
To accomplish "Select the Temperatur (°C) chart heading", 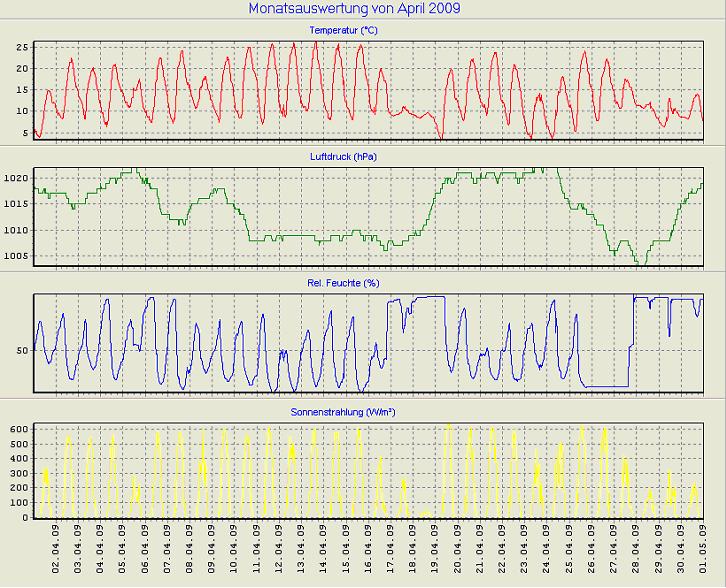I will [343, 31].
